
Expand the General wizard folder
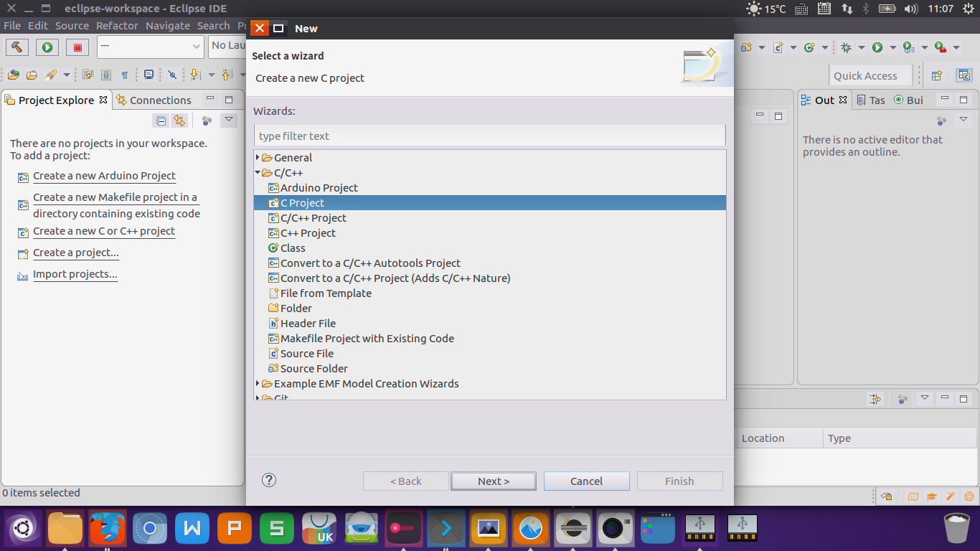tap(258, 157)
